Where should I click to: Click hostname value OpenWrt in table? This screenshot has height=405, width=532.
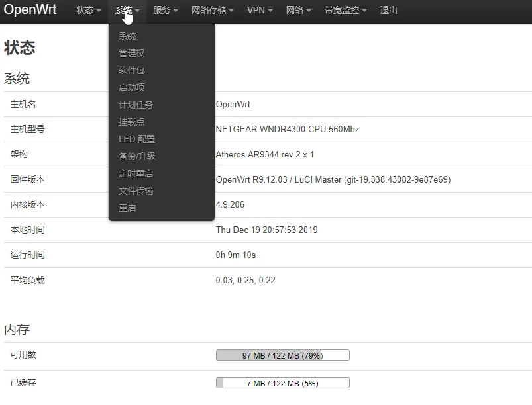(233, 104)
